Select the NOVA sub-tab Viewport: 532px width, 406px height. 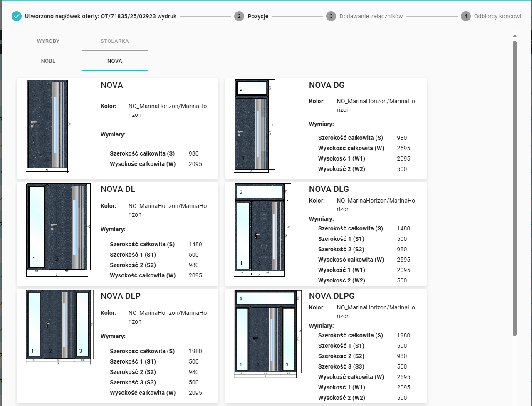[x=114, y=61]
